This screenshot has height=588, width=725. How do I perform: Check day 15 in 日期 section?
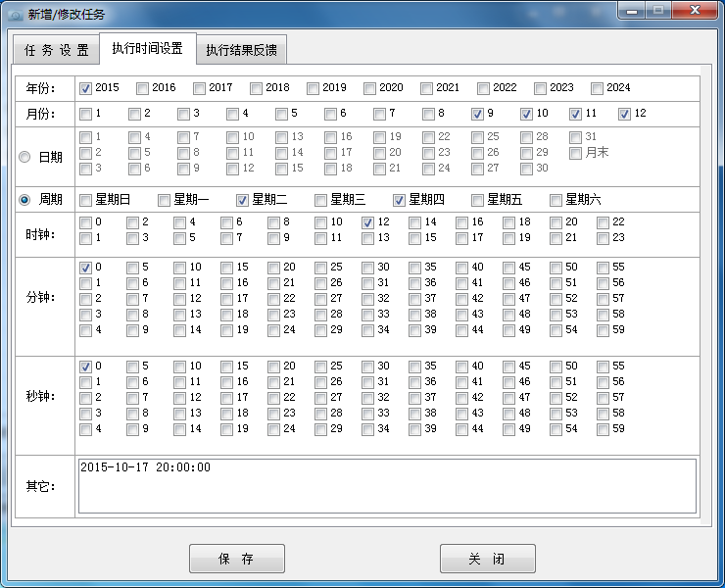pyautogui.click(x=281, y=169)
